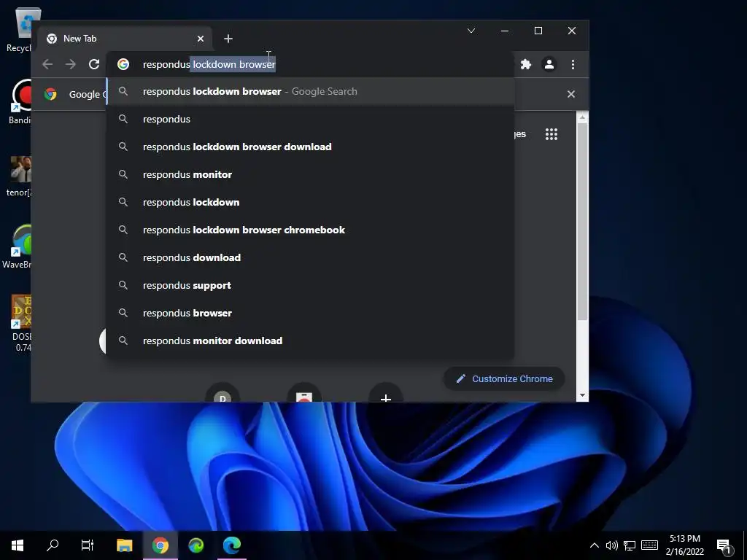The image size is (747, 560).
Task: Open the touch keyboard tray icon
Action: [x=649, y=545]
